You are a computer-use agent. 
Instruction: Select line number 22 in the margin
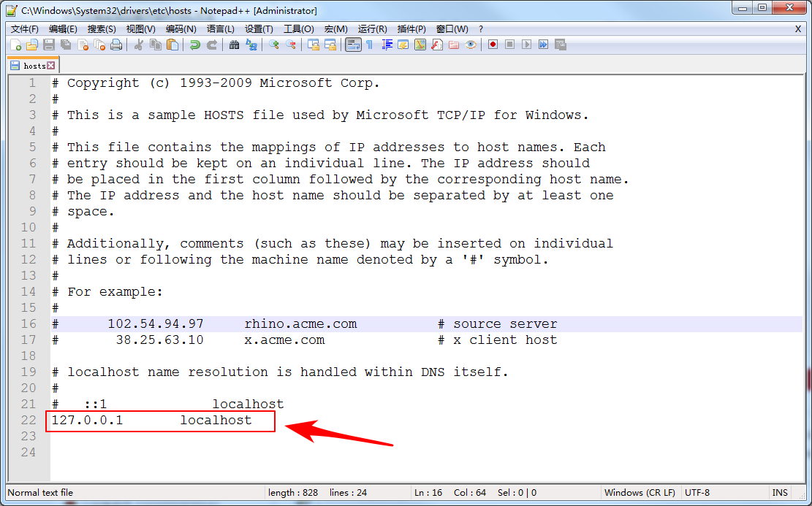tap(28, 421)
